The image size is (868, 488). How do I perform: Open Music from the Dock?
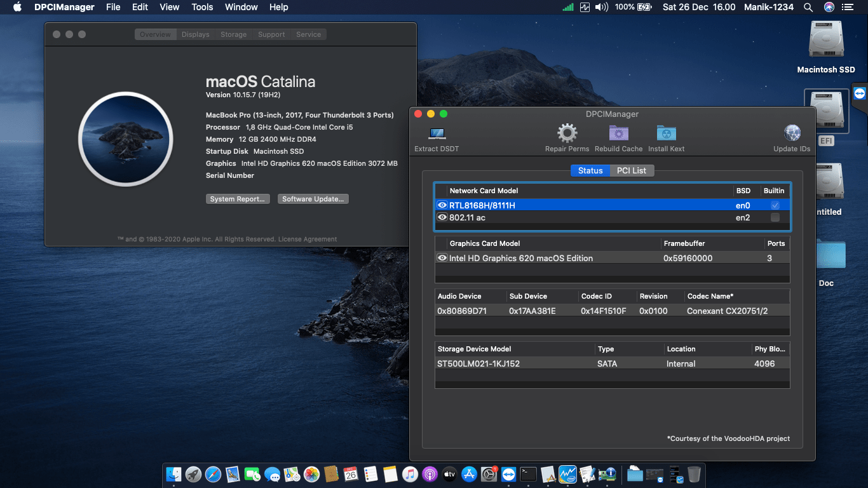coord(410,474)
